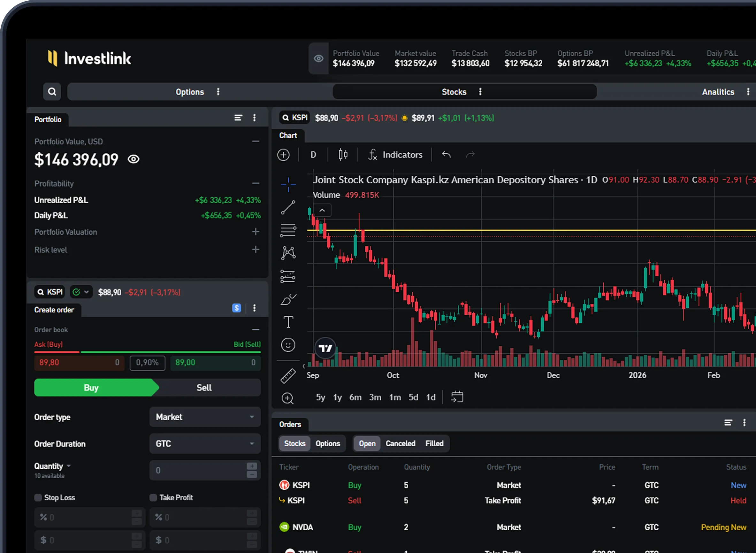Increase Quantity with the plus stepper
756x553 pixels.
252,466
